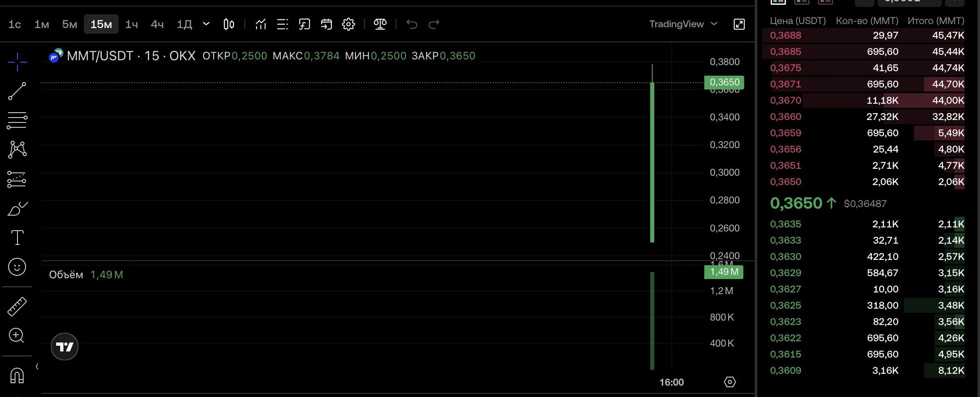
Task: Select the Measure ruler tool
Action: point(17,306)
